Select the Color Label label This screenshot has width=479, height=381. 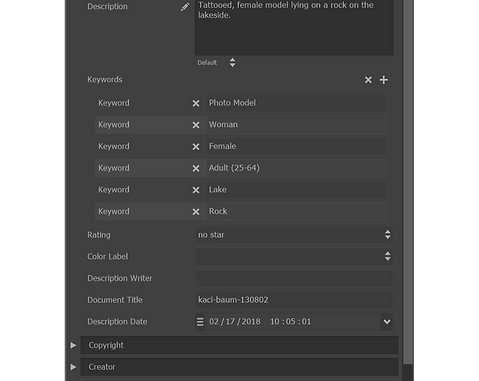click(108, 257)
